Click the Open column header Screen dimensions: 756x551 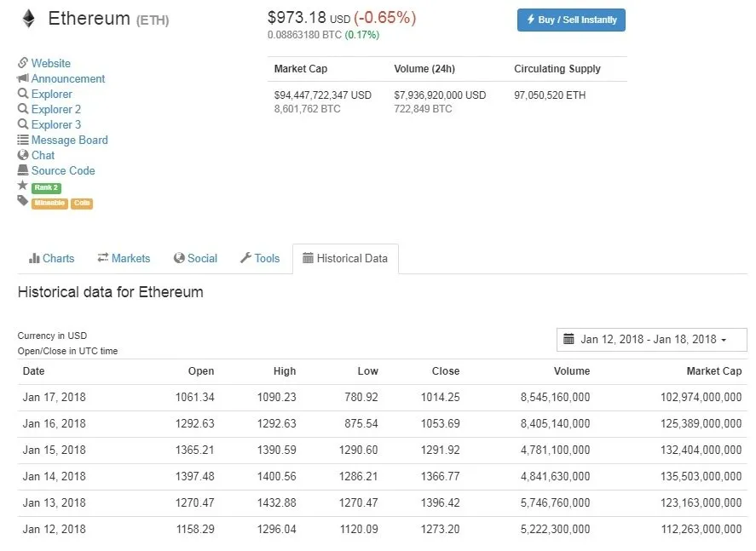click(x=201, y=370)
